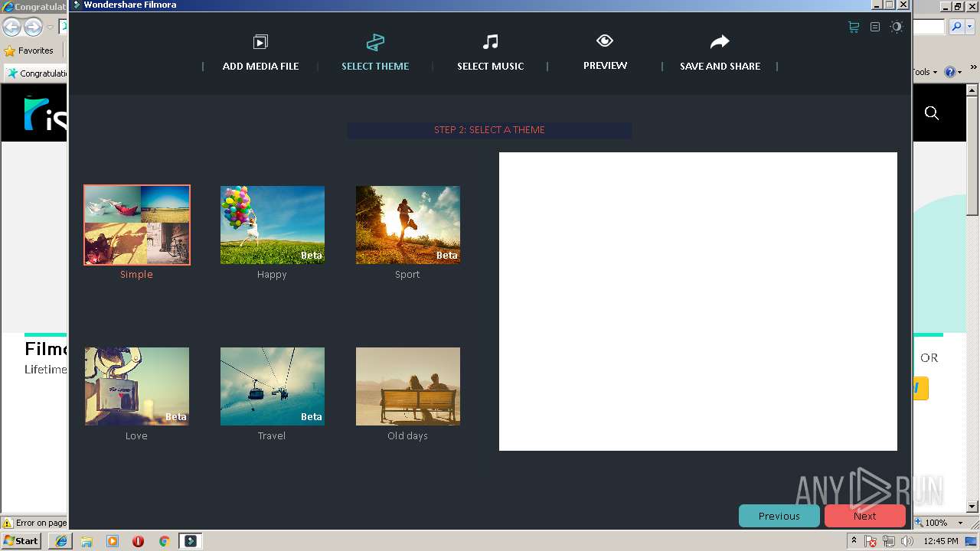Click the Old days theme label
Image resolution: width=980 pixels, height=551 pixels.
[x=407, y=436]
